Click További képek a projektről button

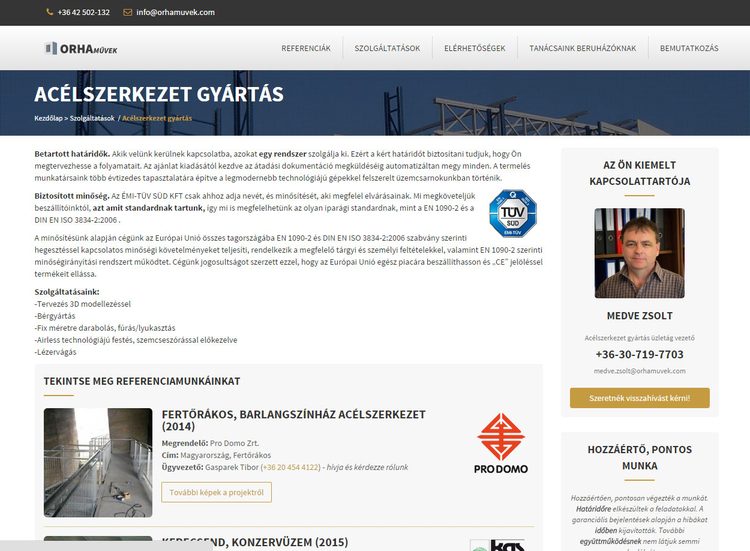pos(216,492)
